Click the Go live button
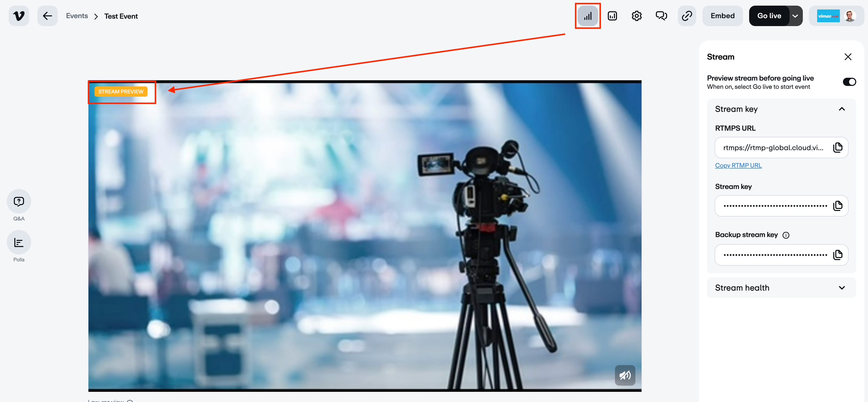The width and height of the screenshot is (868, 402). 769,16
